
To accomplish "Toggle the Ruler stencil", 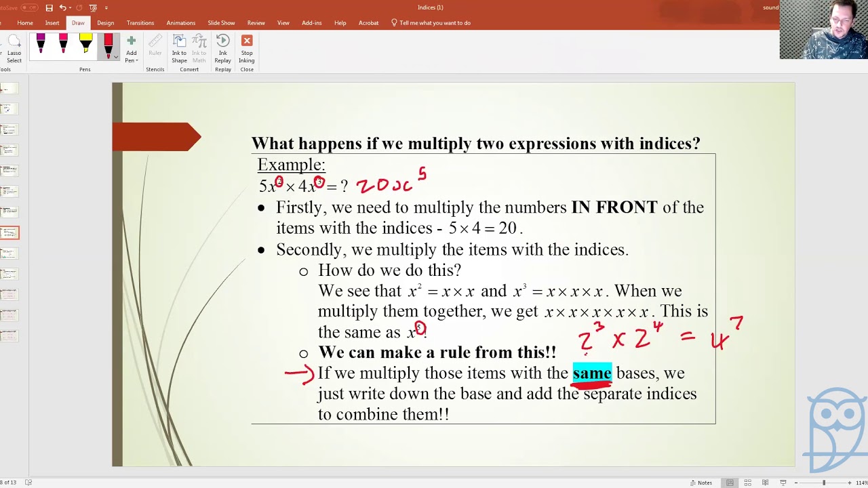I will click(155, 46).
